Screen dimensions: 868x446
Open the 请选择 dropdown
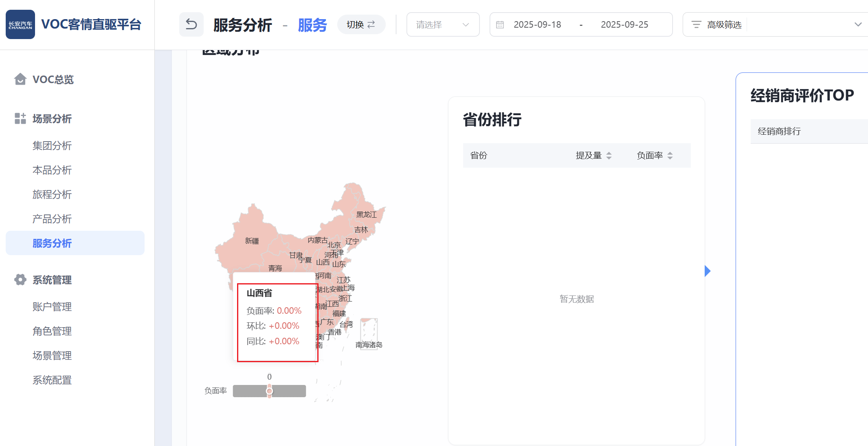click(443, 25)
